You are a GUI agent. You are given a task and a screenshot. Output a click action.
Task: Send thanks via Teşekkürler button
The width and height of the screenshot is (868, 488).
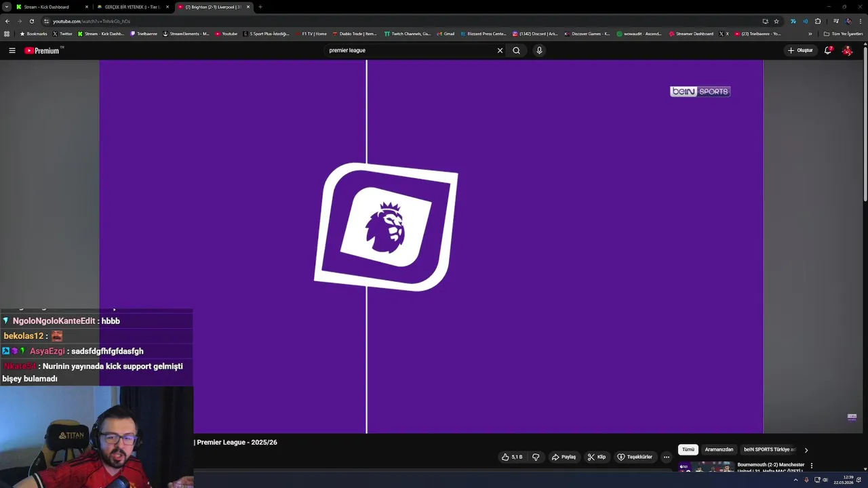tap(635, 457)
